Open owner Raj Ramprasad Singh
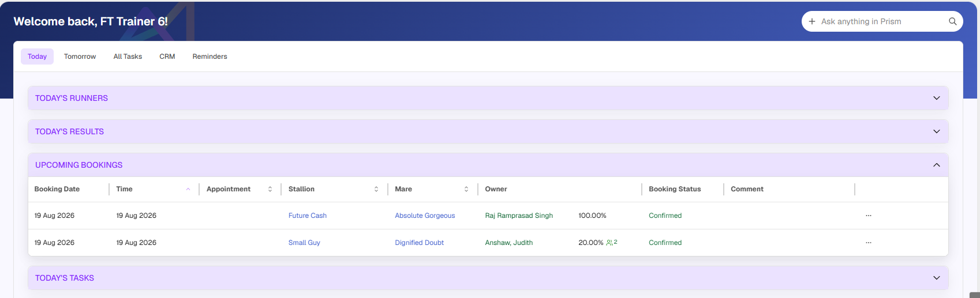This screenshot has height=298, width=980. pyautogui.click(x=519, y=216)
